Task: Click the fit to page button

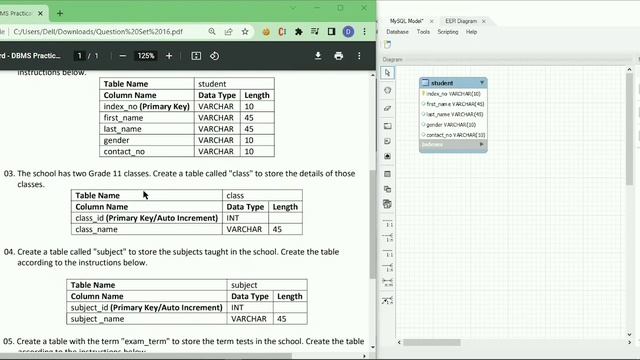Action: click(196, 56)
